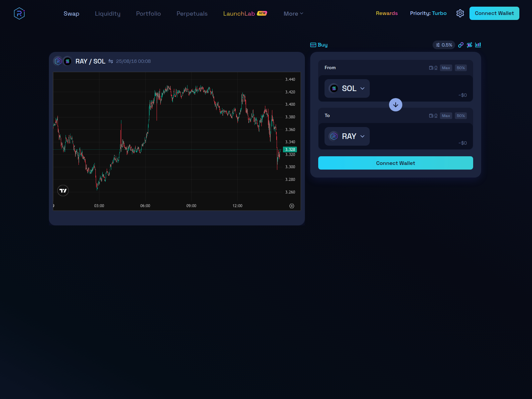
Task: Click the 3.260 price axis label
Action: click(x=290, y=192)
